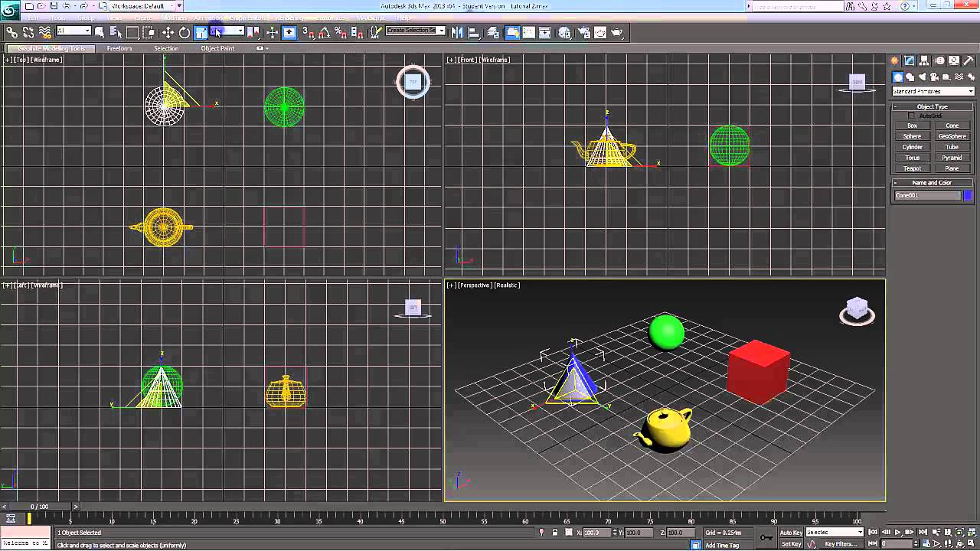Image resolution: width=980 pixels, height=551 pixels.
Task: Select the Select and Link tool
Action: pos(11,32)
